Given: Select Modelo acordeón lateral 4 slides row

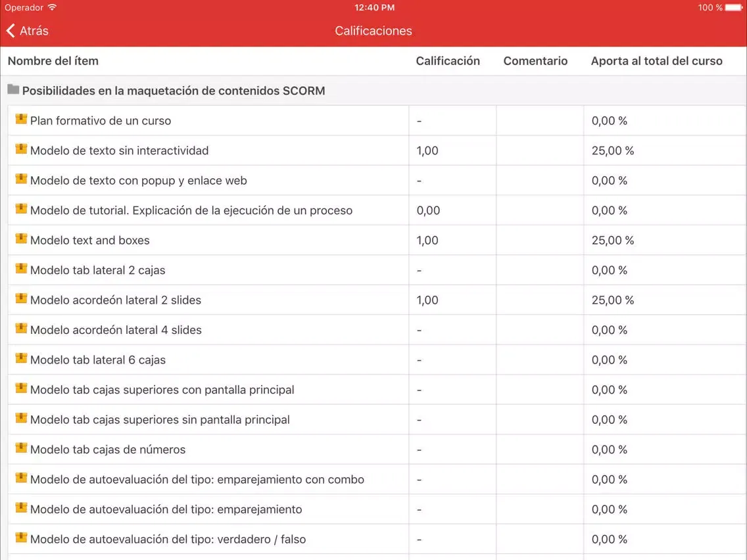Looking at the screenshot, I should (116, 330).
